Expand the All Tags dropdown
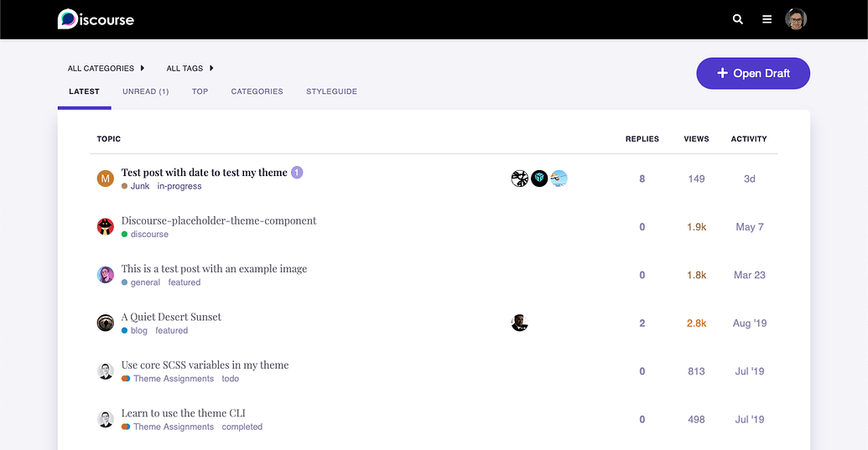Viewport: 868px width, 450px height. point(190,69)
